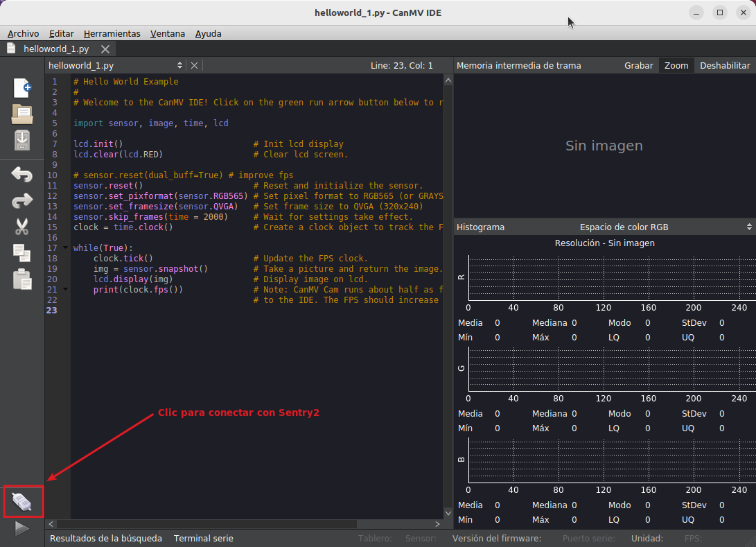This screenshot has height=547, width=756.
Task: Click 'img = sensor.snapshot()' on line 19
Action: point(150,269)
